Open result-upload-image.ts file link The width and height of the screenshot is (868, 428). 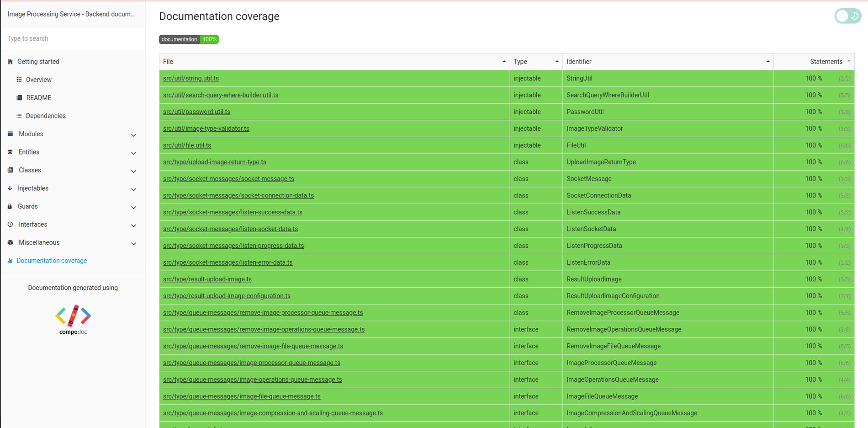[x=207, y=279]
